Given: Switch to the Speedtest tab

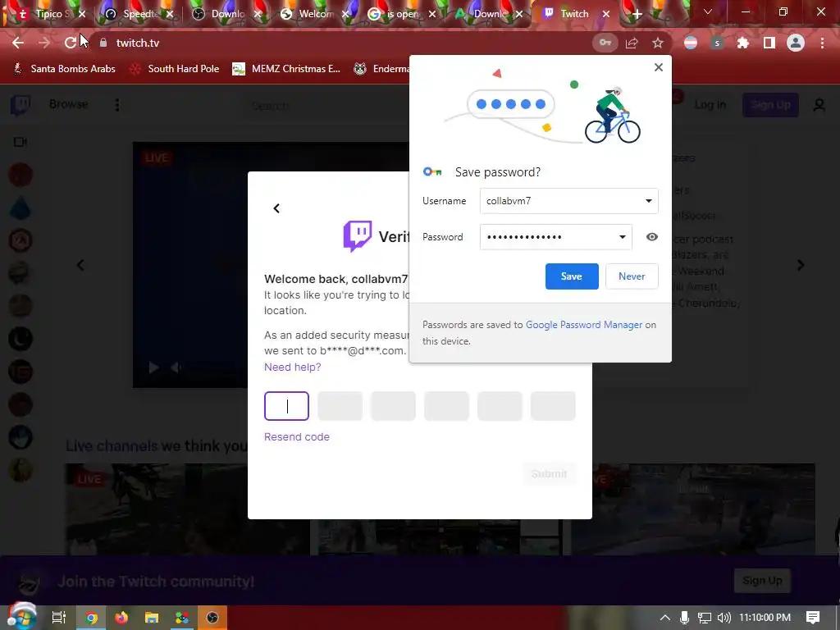Looking at the screenshot, I should point(139,14).
